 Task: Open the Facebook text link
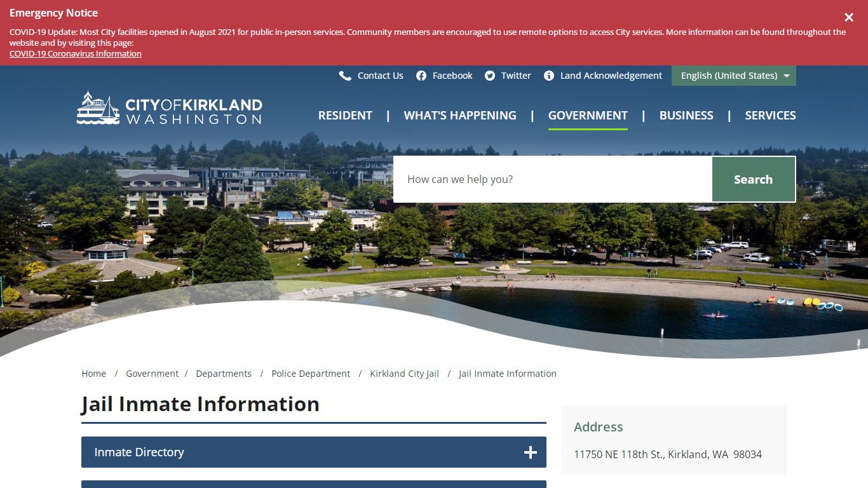click(452, 76)
